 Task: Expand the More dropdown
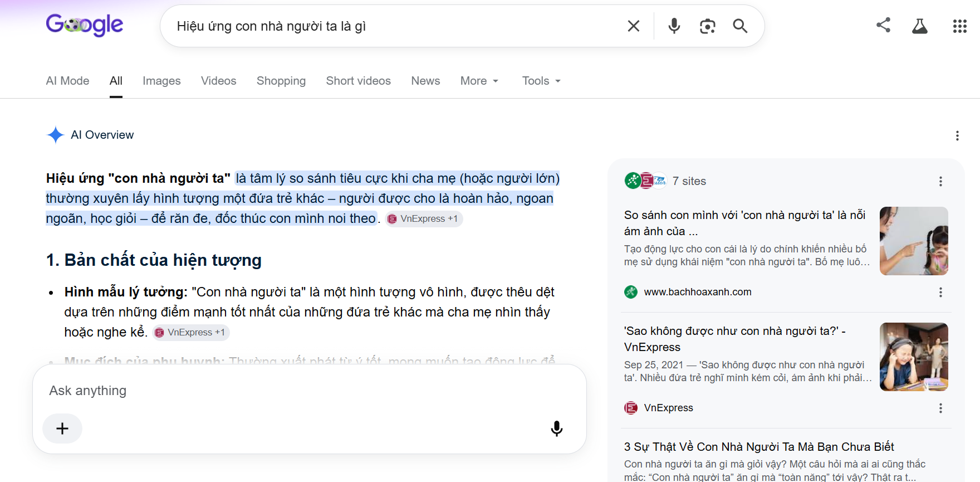479,81
